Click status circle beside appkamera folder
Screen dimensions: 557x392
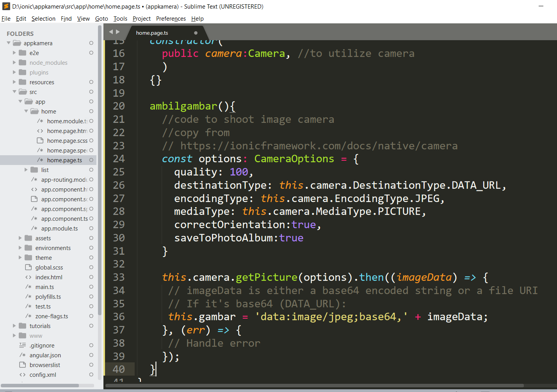pos(91,43)
